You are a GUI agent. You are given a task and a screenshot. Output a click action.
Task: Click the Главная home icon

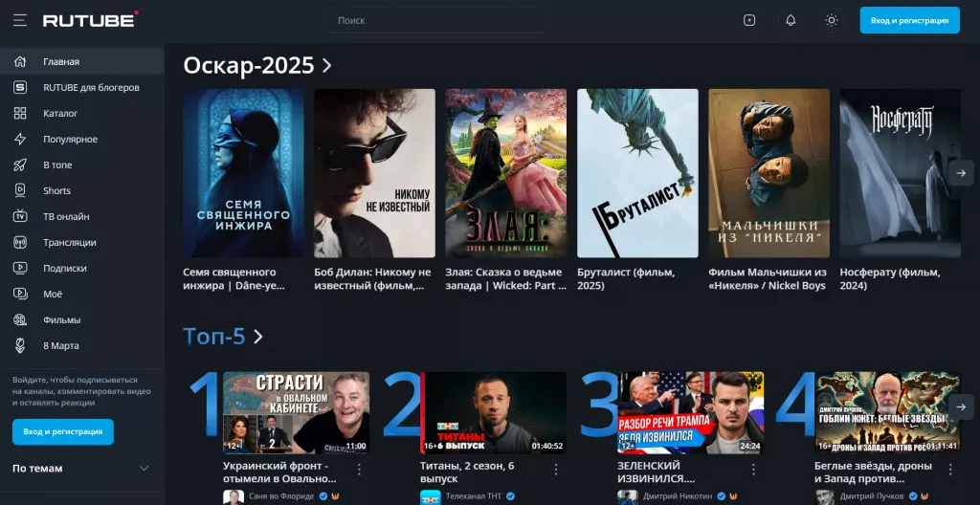20,62
